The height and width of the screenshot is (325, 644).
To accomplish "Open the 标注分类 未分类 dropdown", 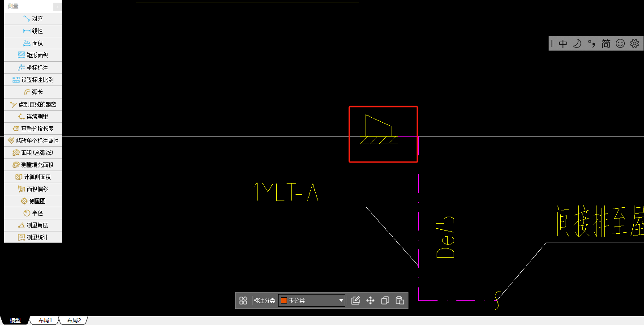I will (x=312, y=300).
